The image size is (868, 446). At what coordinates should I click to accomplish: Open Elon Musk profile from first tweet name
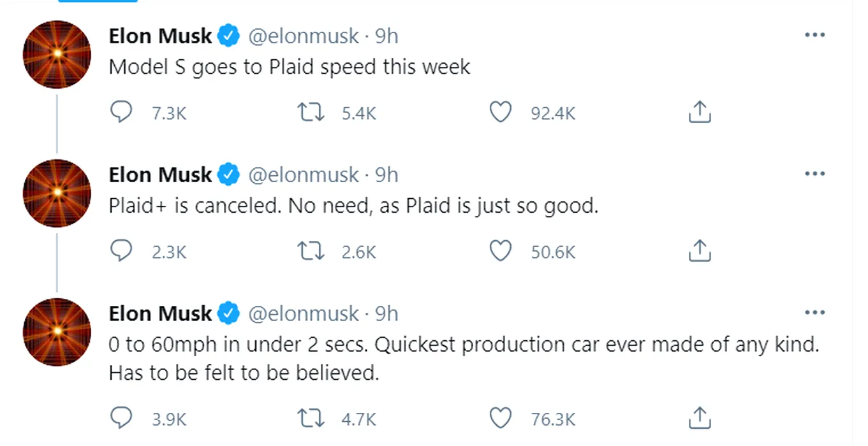pos(160,36)
